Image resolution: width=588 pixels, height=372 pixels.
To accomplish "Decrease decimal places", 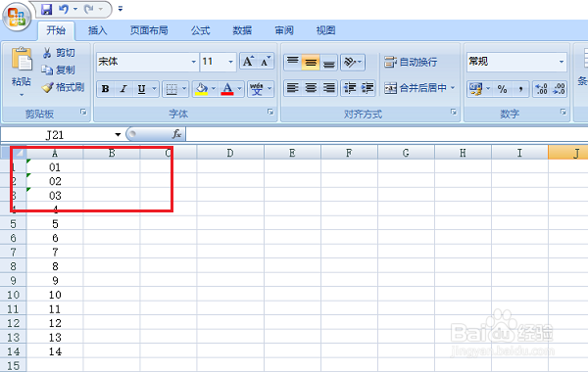I will pos(560,89).
